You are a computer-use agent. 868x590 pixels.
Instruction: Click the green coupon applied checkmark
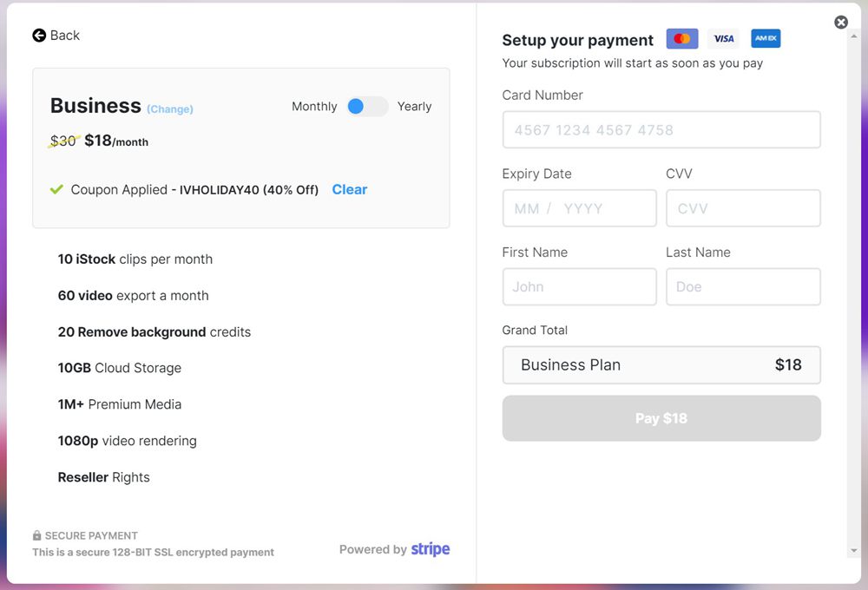click(57, 189)
